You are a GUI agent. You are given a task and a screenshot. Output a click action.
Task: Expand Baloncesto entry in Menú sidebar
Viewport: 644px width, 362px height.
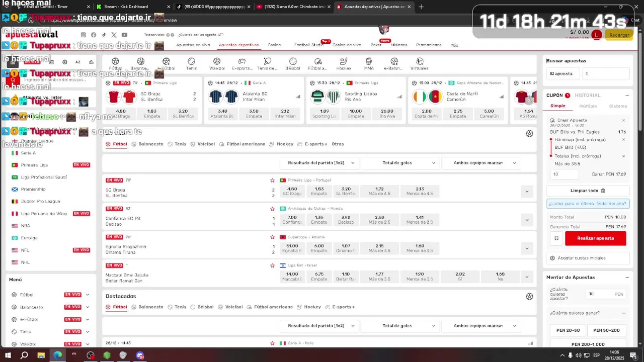tap(88, 307)
